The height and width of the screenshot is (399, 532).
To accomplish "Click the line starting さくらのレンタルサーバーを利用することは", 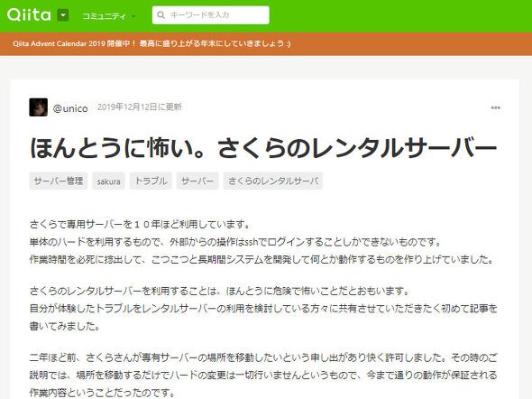I will 220,291.
